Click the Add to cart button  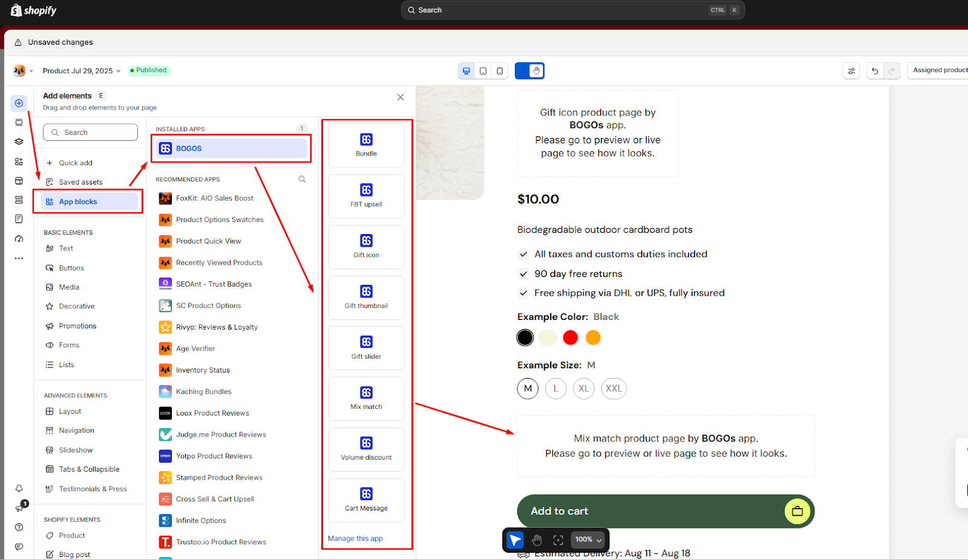665,511
